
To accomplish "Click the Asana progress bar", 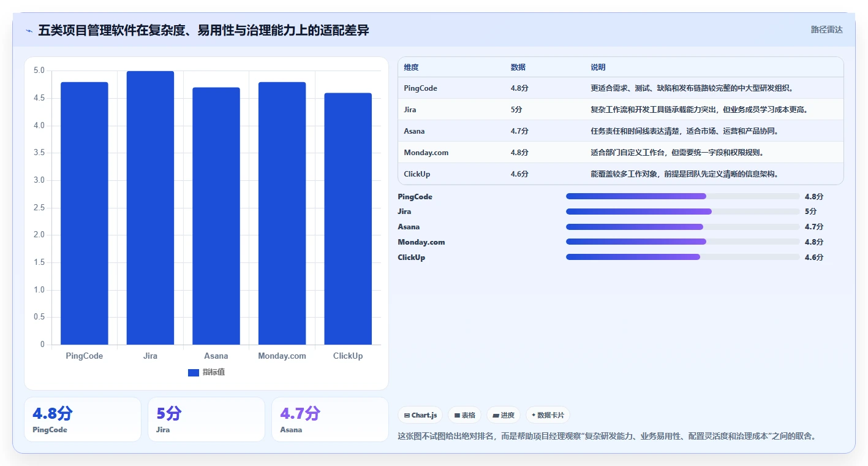I will click(683, 227).
